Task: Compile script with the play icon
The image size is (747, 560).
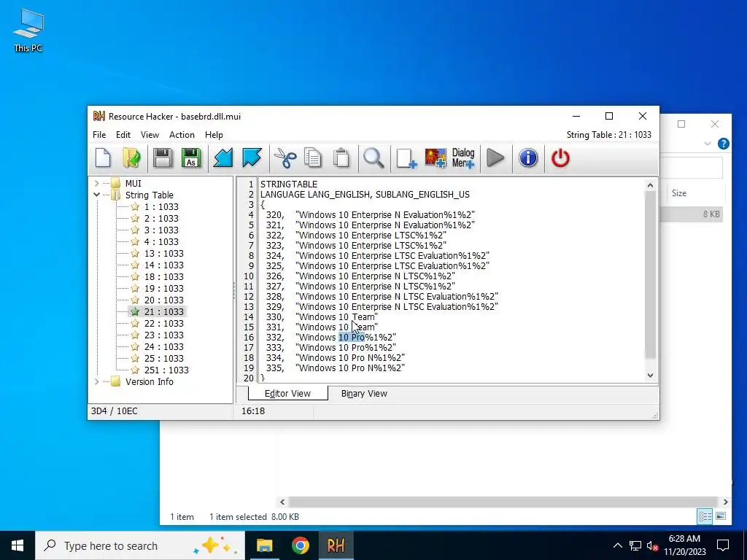Action: 495,158
